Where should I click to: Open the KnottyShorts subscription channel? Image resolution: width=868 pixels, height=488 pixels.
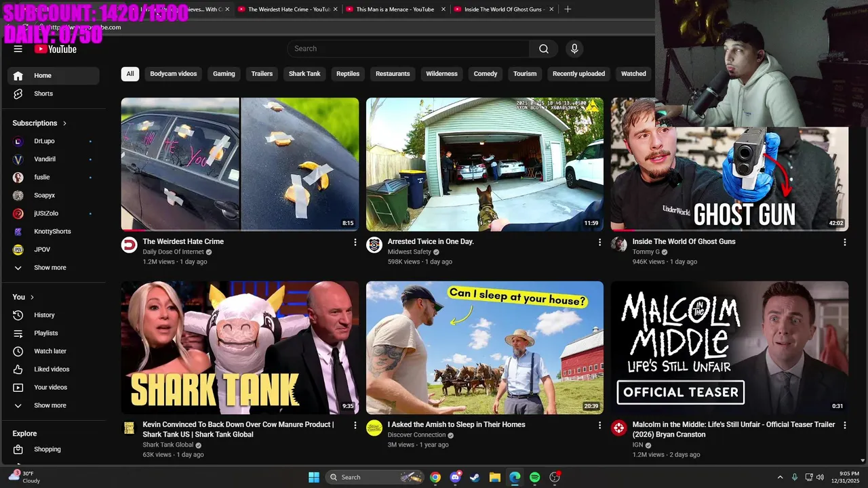click(54, 232)
